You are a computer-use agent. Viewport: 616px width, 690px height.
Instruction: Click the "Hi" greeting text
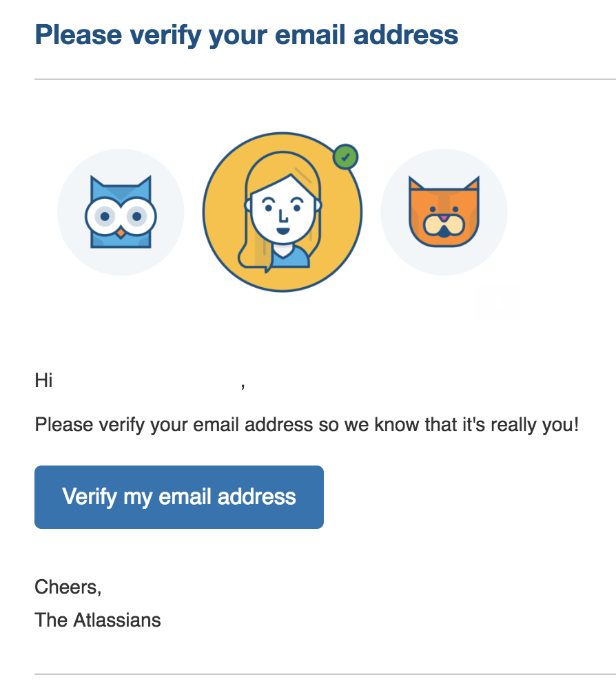click(43, 380)
